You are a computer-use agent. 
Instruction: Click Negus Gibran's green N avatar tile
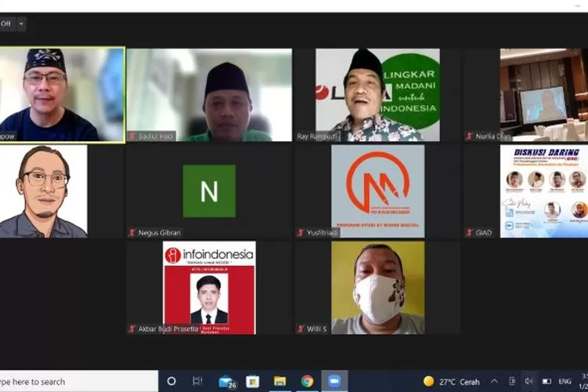209,191
